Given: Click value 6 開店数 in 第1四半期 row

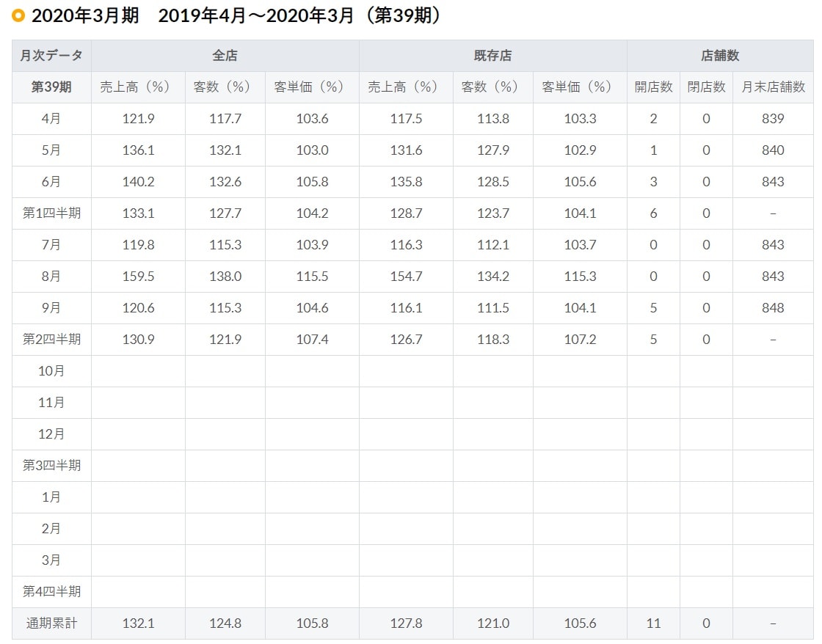Looking at the screenshot, I should [653, 213].
